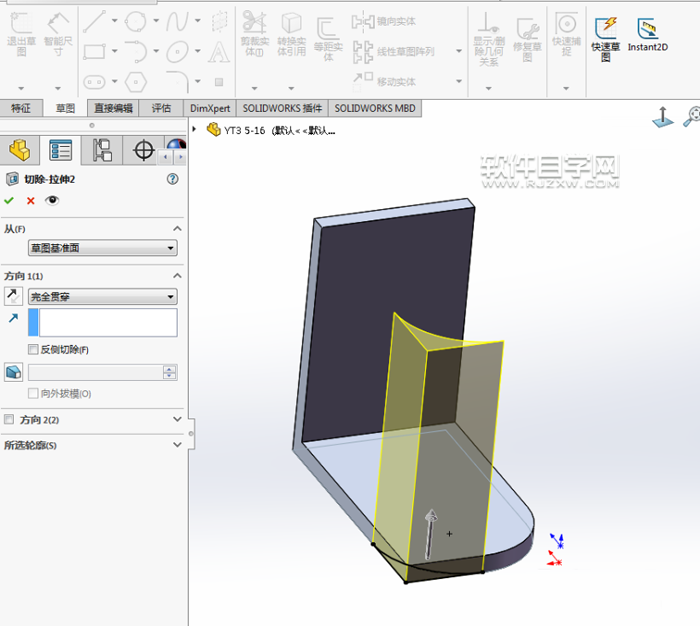Viewport: 700px width, 626px height.
Task: Open the SOLIDWORKS MBD tab
Action: [x=372, y=108]
